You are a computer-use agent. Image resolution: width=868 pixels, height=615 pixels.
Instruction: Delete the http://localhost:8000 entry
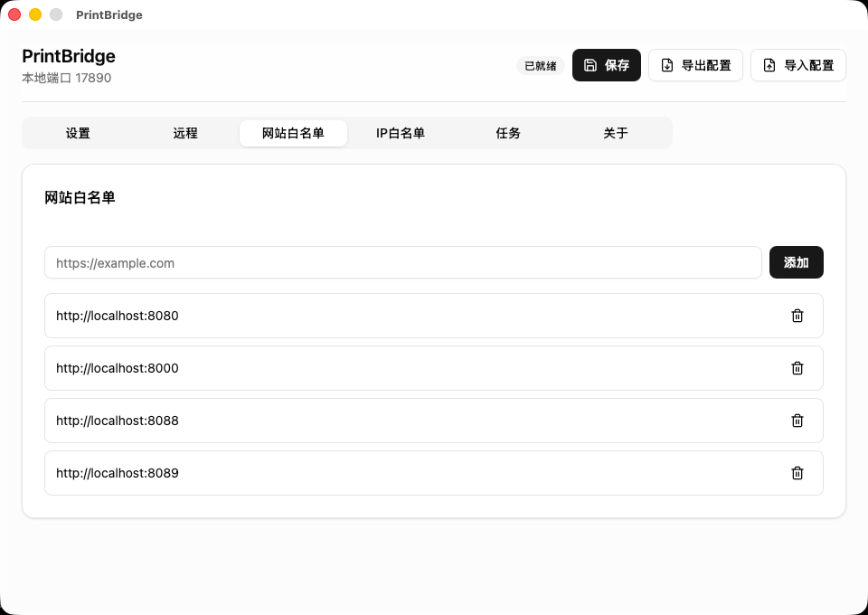(x=797, y=368)
